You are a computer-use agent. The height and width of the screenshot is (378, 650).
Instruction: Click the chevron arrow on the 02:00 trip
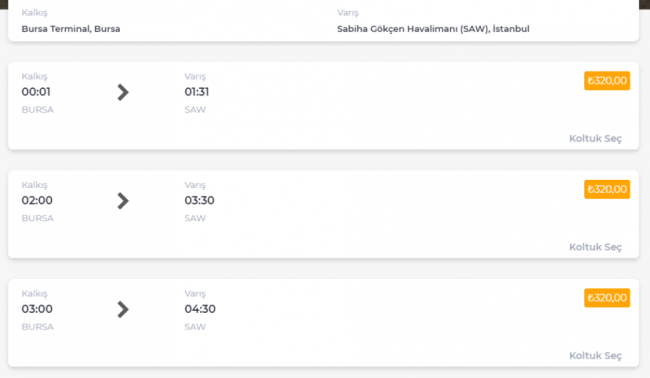click(123, 201)
